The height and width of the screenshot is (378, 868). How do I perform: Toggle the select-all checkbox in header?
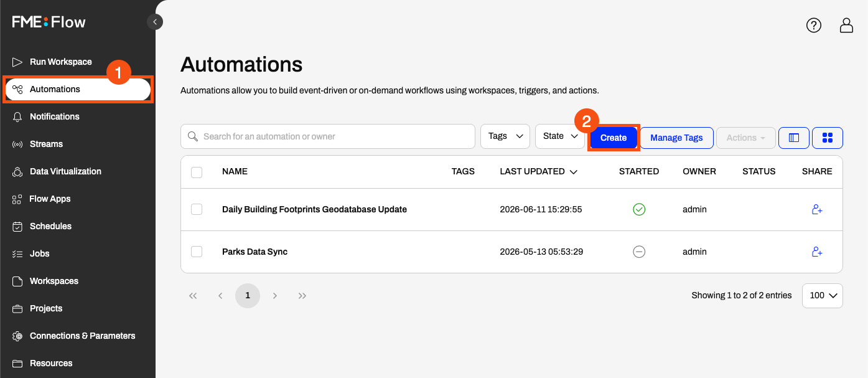197,172
